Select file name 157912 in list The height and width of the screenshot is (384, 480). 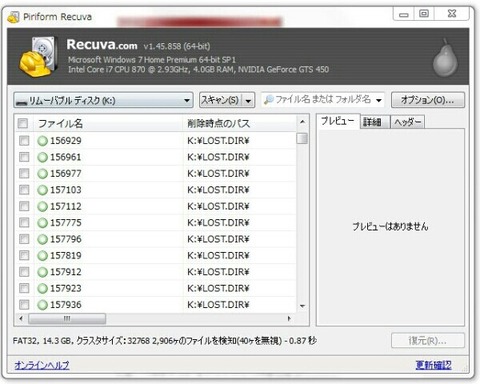[66, 272]
